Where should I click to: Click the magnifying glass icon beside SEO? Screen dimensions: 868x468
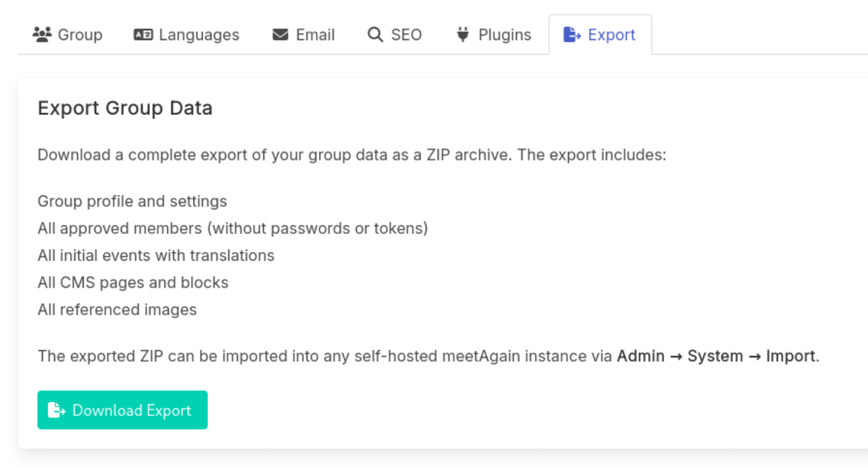[x=374, y=34]
